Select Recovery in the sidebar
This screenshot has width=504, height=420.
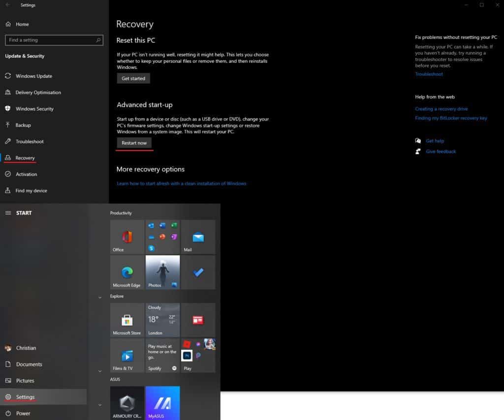(x=54, y=158)
